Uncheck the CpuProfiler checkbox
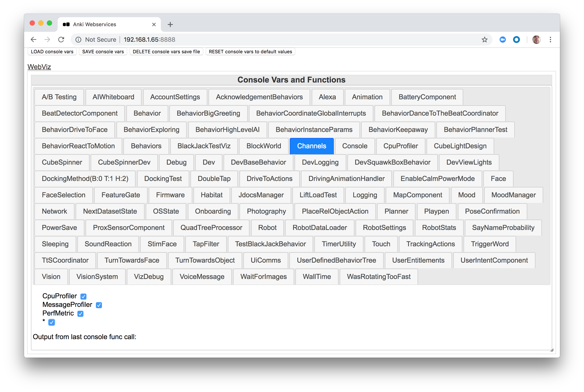Image resolution: width=584 pixels, height=392 pixels. [x=83, y=297]
